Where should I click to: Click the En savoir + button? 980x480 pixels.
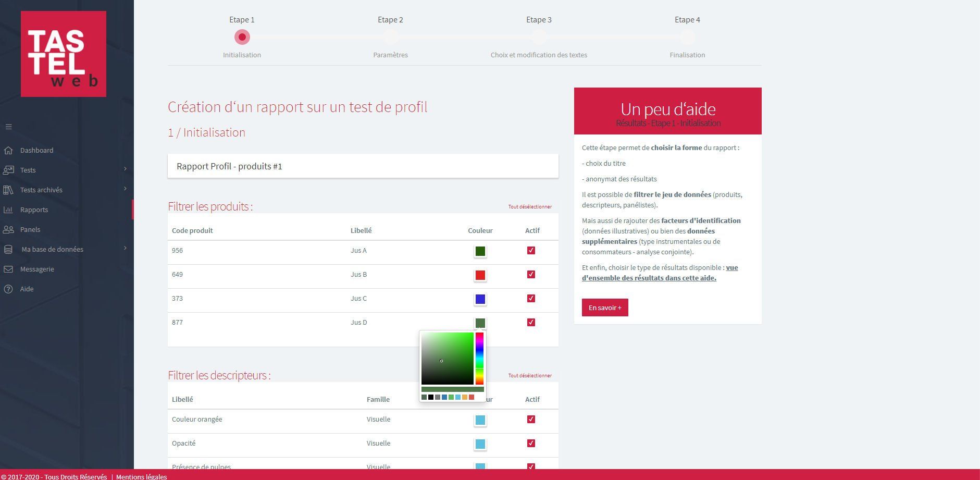click(x=604, y=307)
